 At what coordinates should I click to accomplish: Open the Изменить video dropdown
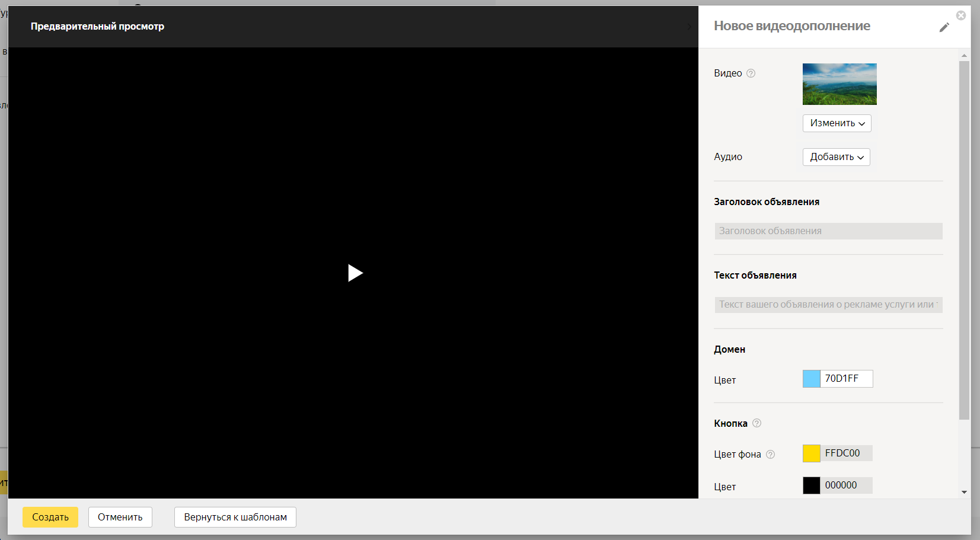coord(837,123)
